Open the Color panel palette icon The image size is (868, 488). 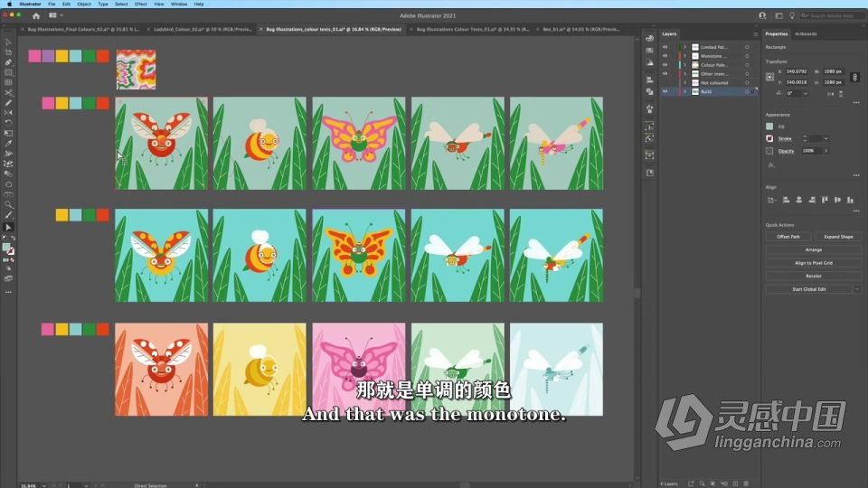tap(649, 38)
